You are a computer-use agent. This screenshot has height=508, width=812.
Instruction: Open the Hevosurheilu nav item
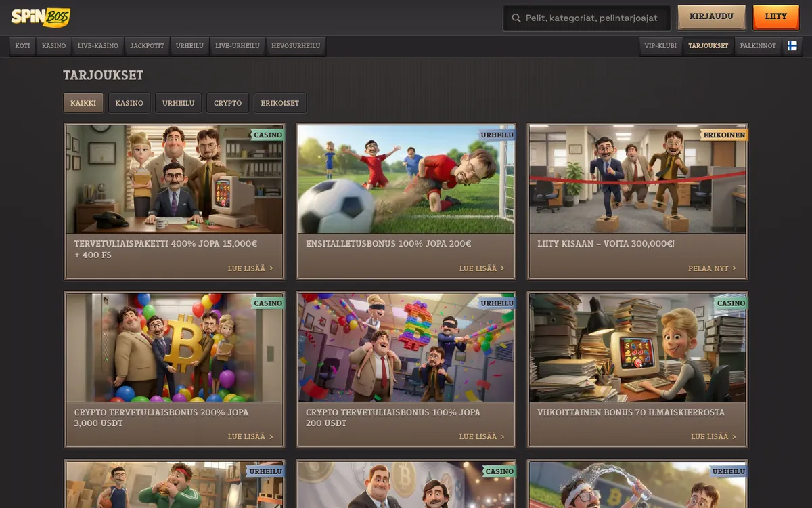pos(296,46)
